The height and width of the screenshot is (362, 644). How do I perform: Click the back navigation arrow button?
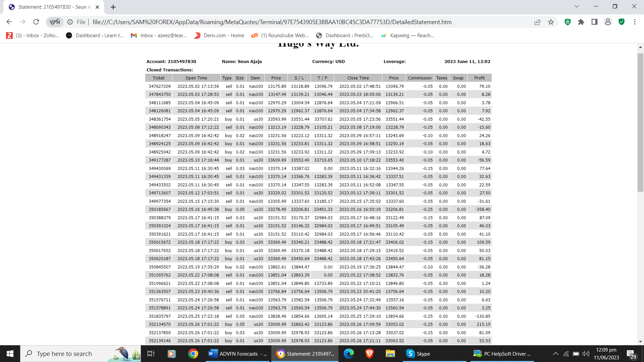(10, 22)
